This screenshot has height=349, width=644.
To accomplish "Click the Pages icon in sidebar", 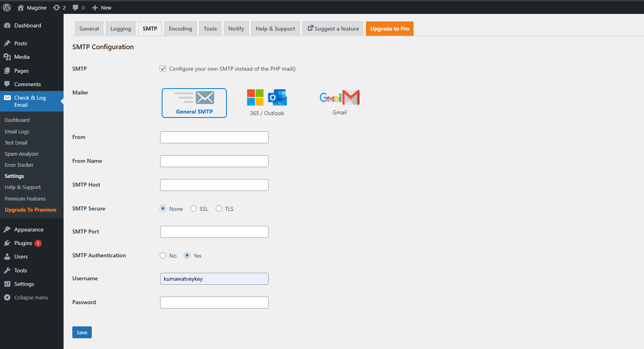I will (x=7, y=71).
